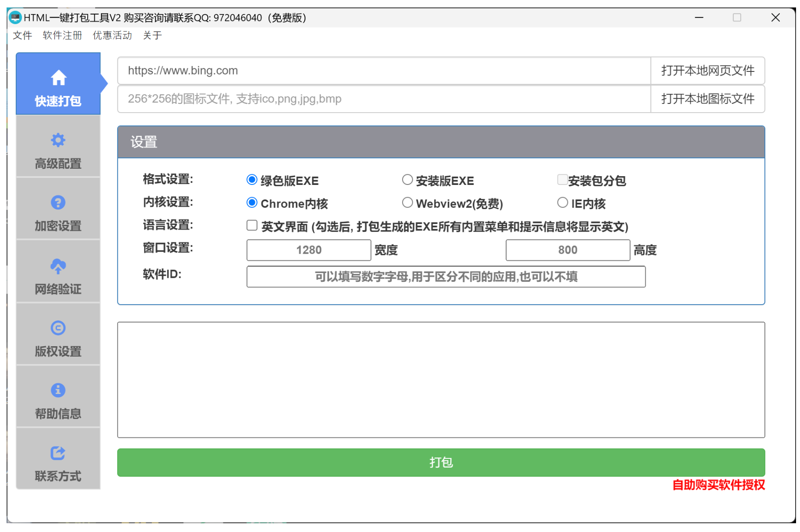The width and height of the screenshot is (800, 532).
Task: Click the 软件ID input field
Action: (446, 277)
